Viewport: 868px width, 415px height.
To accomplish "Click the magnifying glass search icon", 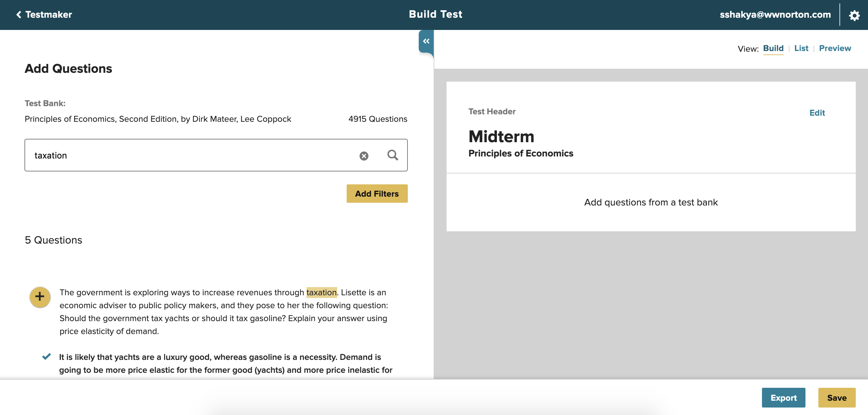I will [393, 155].
